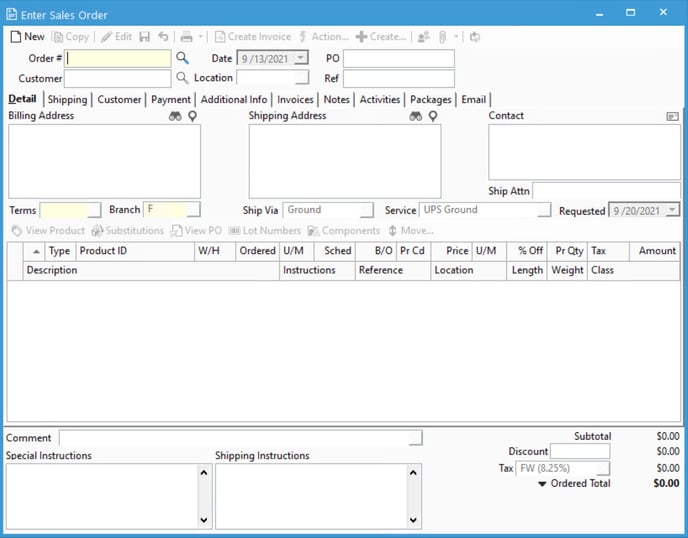
Task: Expand the Location dropdown
Action: point(302,78)
